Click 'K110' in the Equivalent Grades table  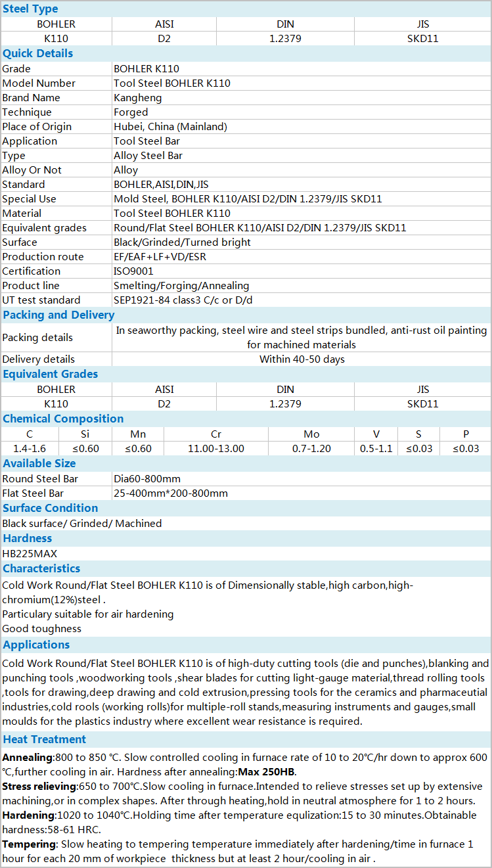[56, 403]
